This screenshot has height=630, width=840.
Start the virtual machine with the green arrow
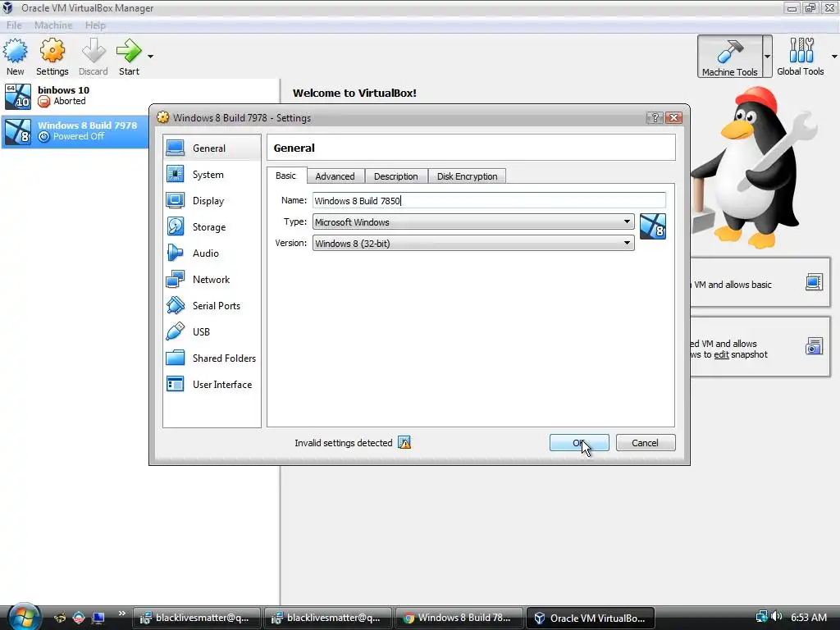(129, 57)
